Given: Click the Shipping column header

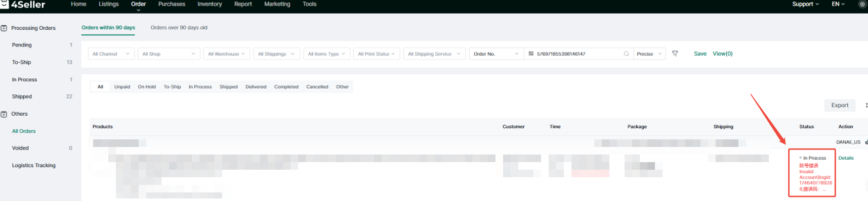Looking at the screenshot, I should [723, 127].
